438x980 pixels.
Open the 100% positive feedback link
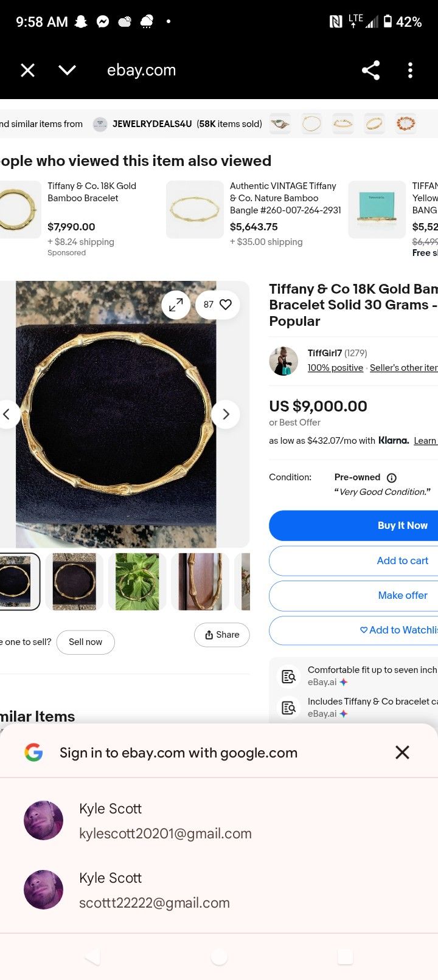[335, 368]
